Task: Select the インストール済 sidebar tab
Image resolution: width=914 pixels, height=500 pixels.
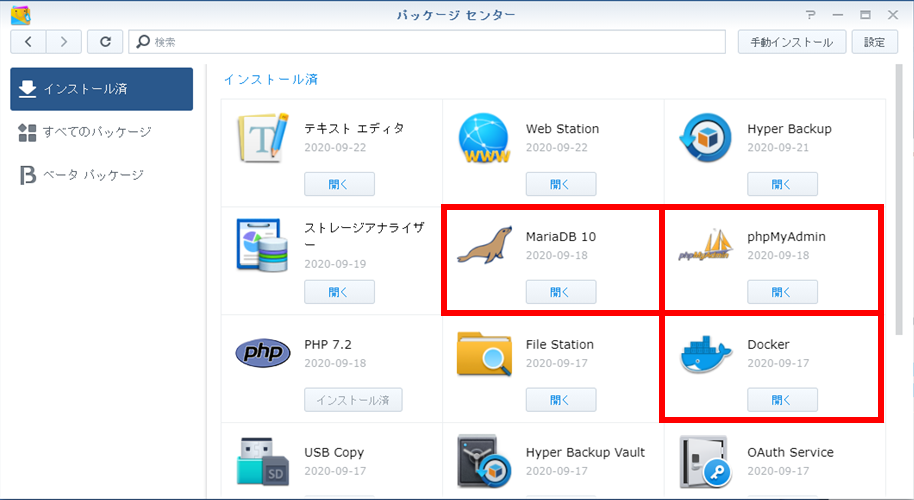Action: [101, 89]
